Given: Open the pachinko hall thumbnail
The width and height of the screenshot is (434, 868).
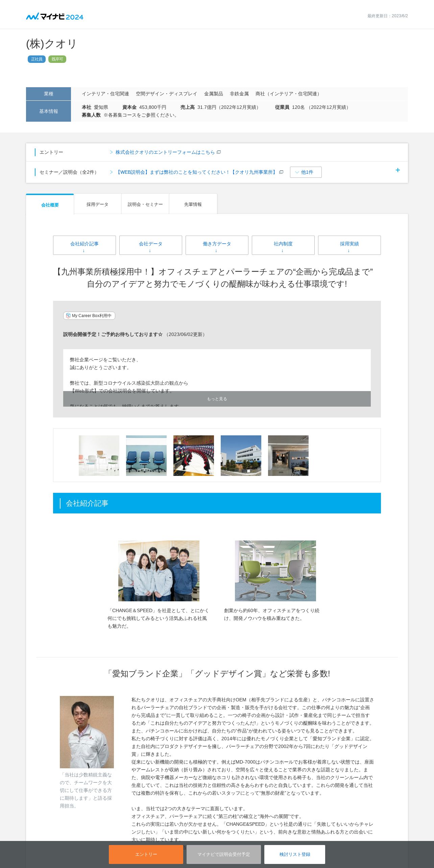Looking at the screenshot, I should [194, 455].
